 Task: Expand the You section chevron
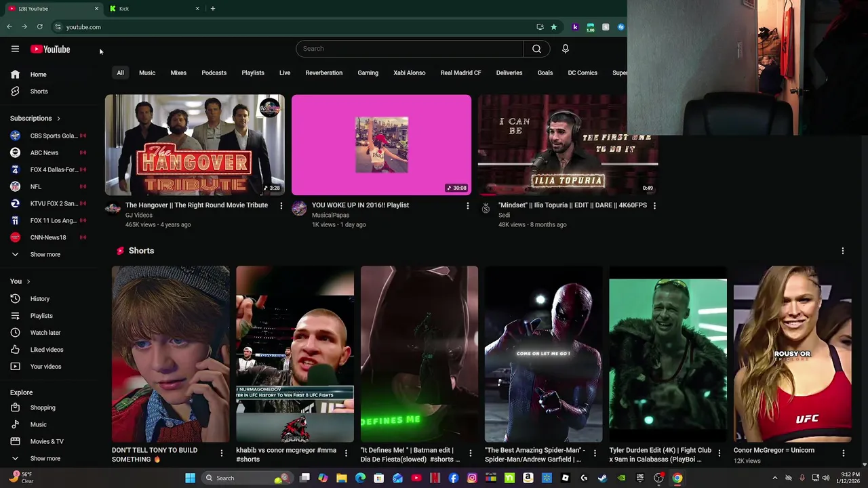[x=28, y=281]
